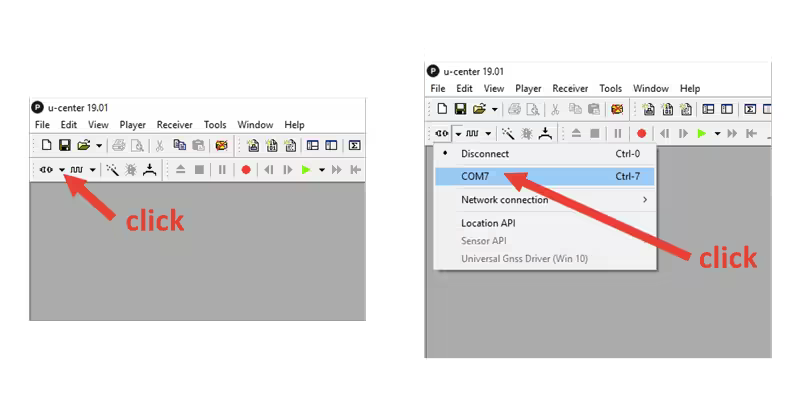Open Player menu in left u-center window
The width and height of the screenshot is (800, 420).
pos(133,125)
